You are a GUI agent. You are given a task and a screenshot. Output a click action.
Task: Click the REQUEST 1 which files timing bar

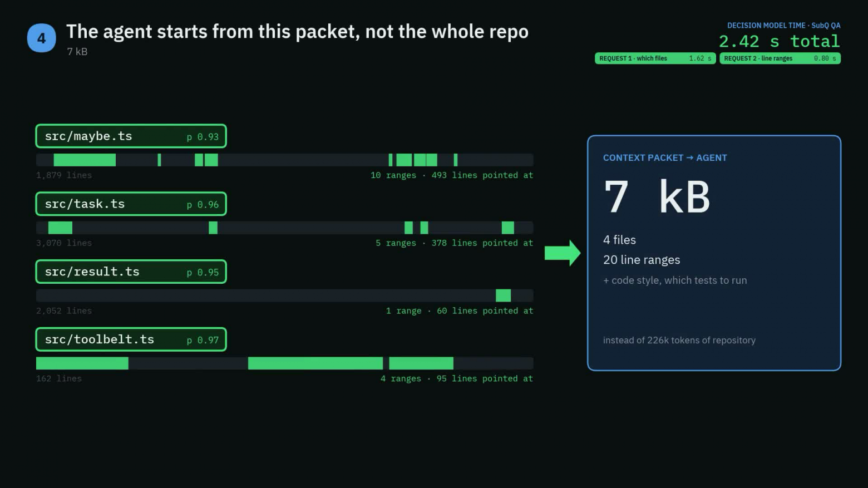(x=655, y=58)
